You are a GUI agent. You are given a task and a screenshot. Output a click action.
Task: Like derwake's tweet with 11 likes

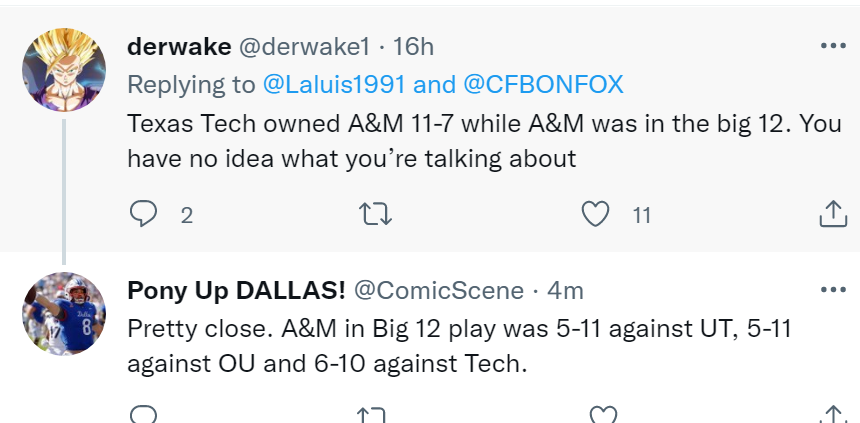point(596,213)
